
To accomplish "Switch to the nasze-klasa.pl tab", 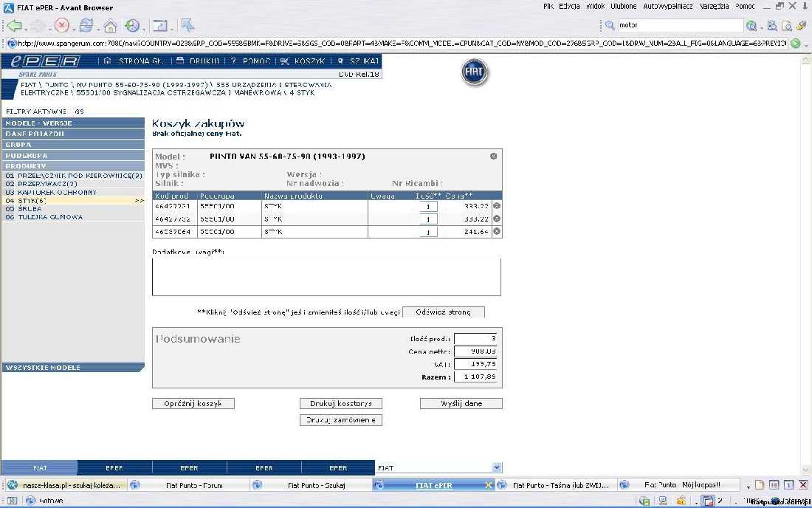I will 65,485.
